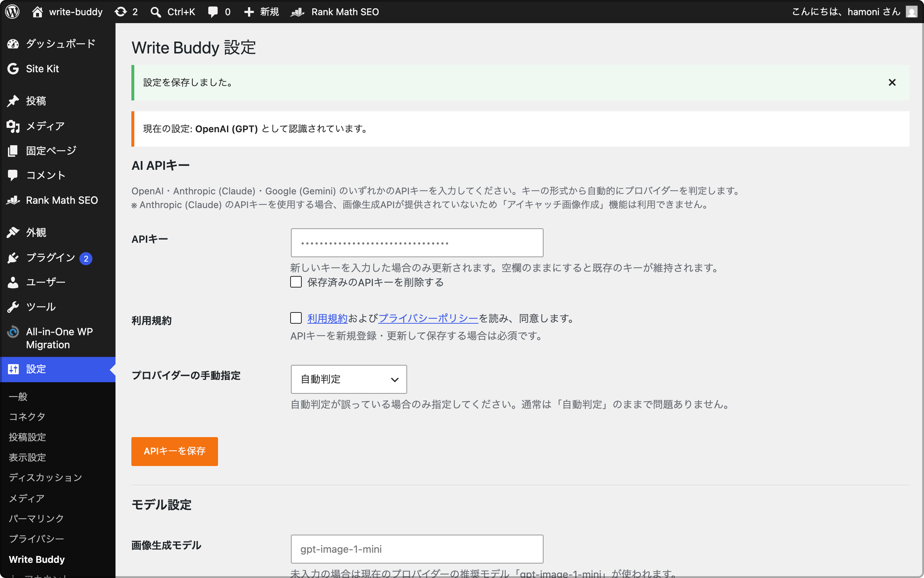The width and height of the screenshot is (924, 578).
Task: Go to 表示設定 submenu
Action: tap(27, 457)
